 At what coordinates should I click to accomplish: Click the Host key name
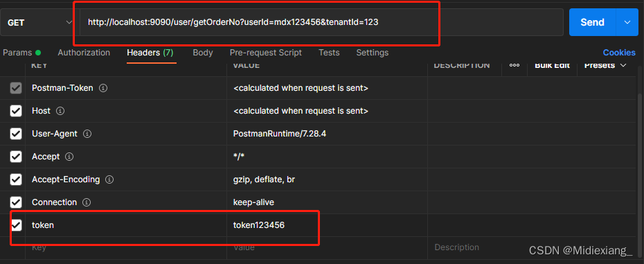[x=41, y=111]
